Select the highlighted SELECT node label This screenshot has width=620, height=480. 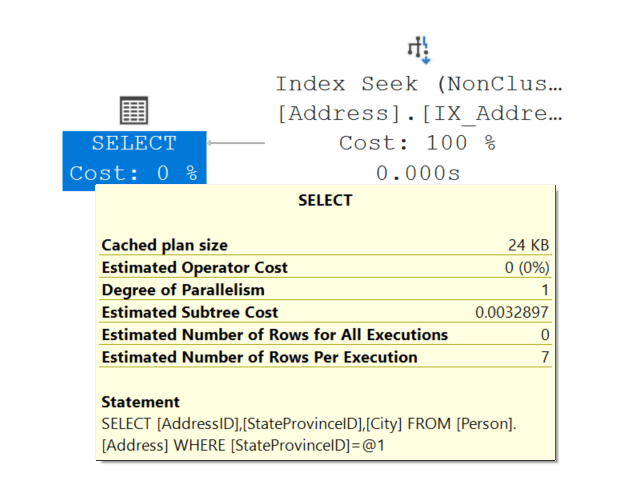pos(133,144)
